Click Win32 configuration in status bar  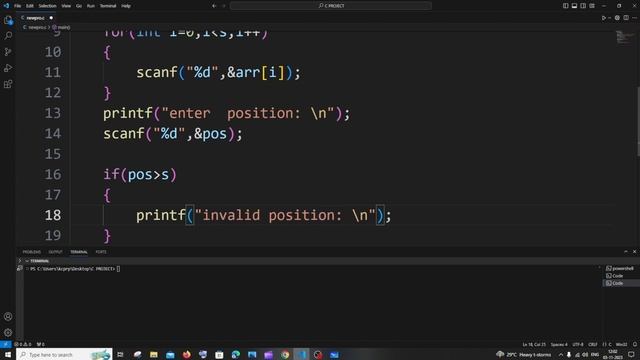621,344
